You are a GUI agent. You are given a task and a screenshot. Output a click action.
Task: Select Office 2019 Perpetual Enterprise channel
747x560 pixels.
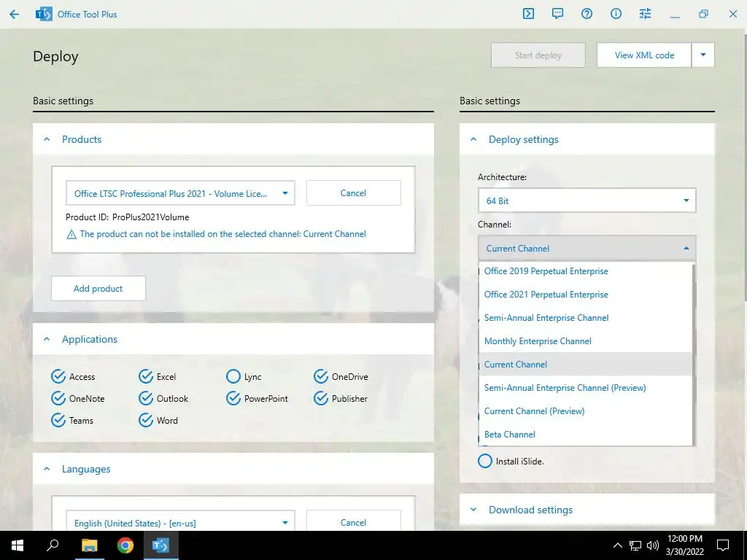tap(585, 271)
